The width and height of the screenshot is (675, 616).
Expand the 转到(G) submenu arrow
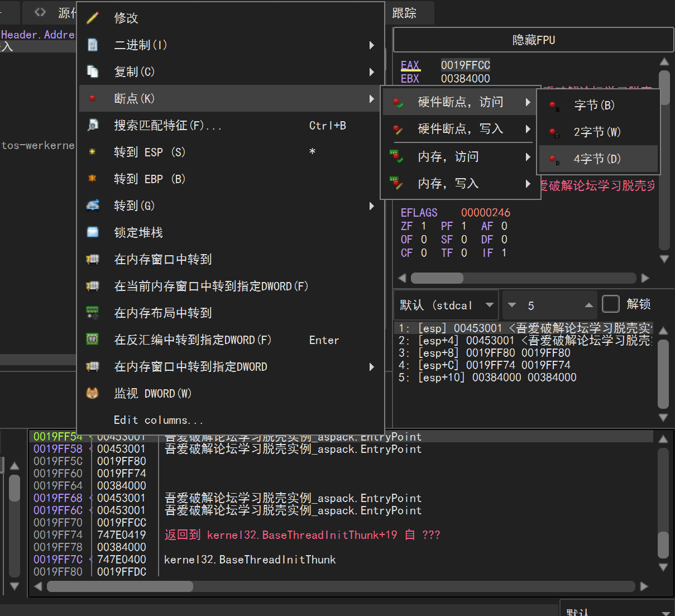click(372, 206)
